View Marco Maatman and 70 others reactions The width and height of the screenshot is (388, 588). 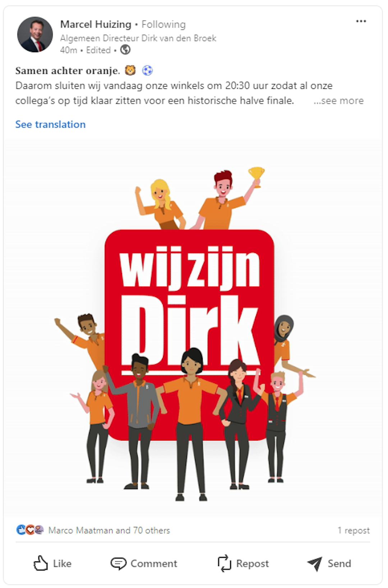tap(109, 530)
